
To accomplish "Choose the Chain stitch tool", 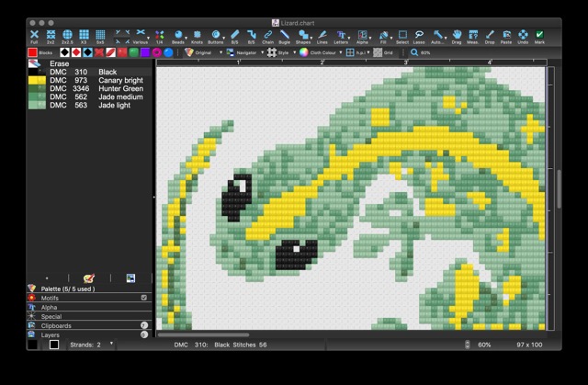I will point(267,36).
